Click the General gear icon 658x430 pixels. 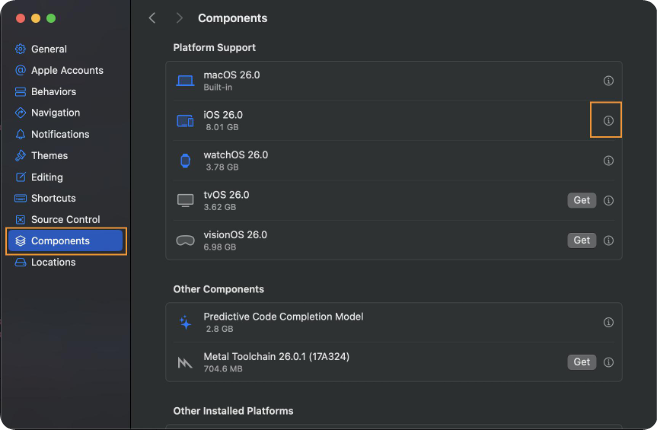click(x=20, y=49)
